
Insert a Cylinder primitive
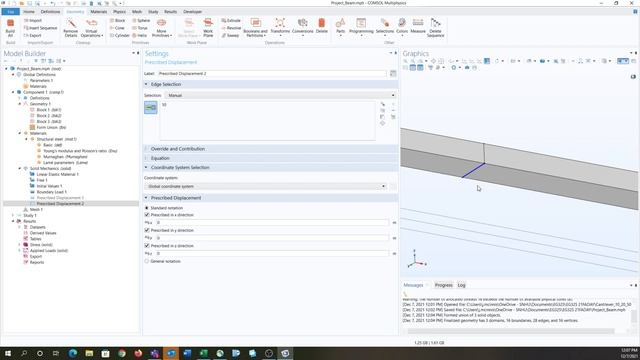(120, 36)
